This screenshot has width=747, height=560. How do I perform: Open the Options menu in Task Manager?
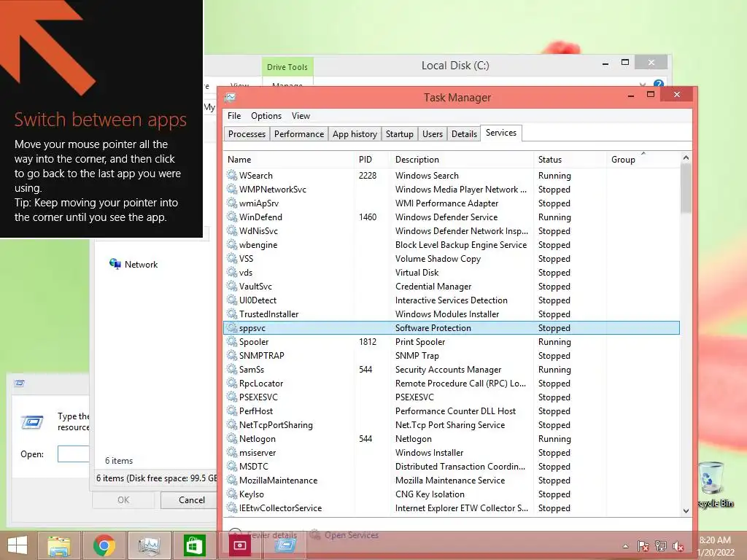click(266, 116)
